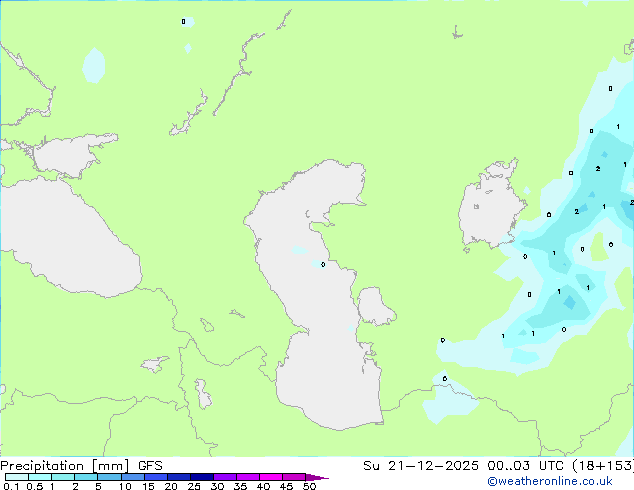Viewport: 634px width, 490px height.
Task: Open the weatheronline.co.uk copyright link
Action: click(x=550, y=481)
